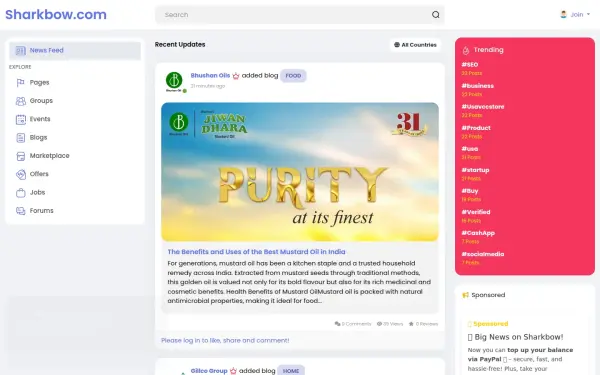
Task: Go to Pages section
Action: point(39,83)
